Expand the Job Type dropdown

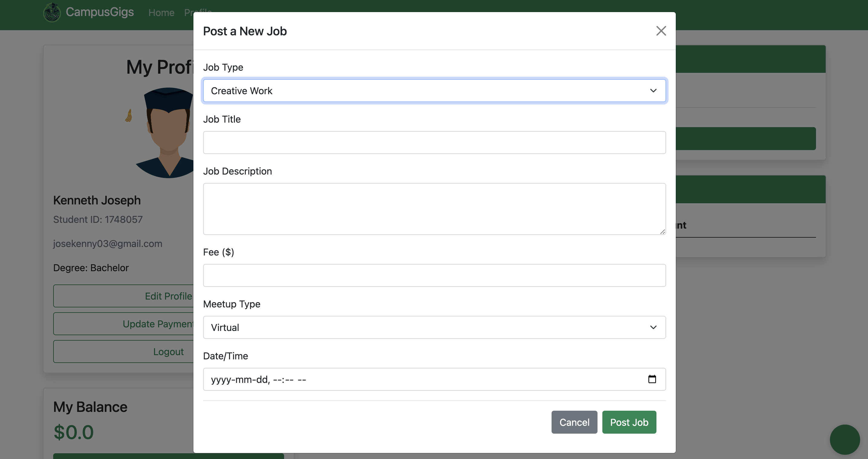point(434,91)
